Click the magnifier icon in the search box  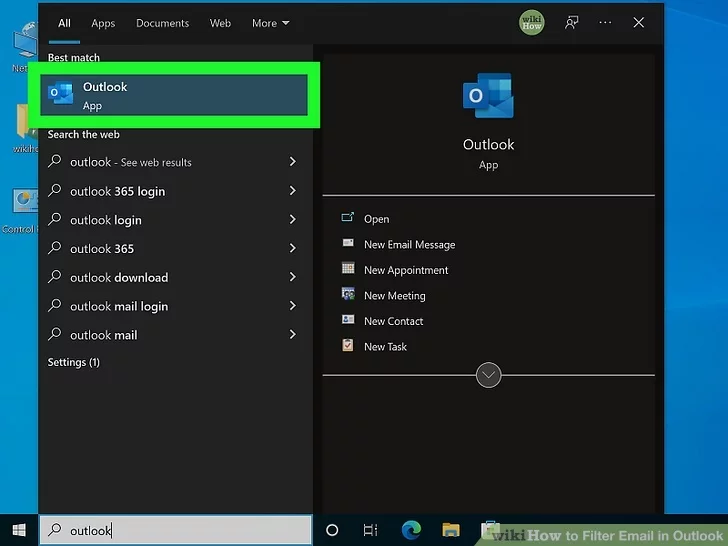coord(55,529)
